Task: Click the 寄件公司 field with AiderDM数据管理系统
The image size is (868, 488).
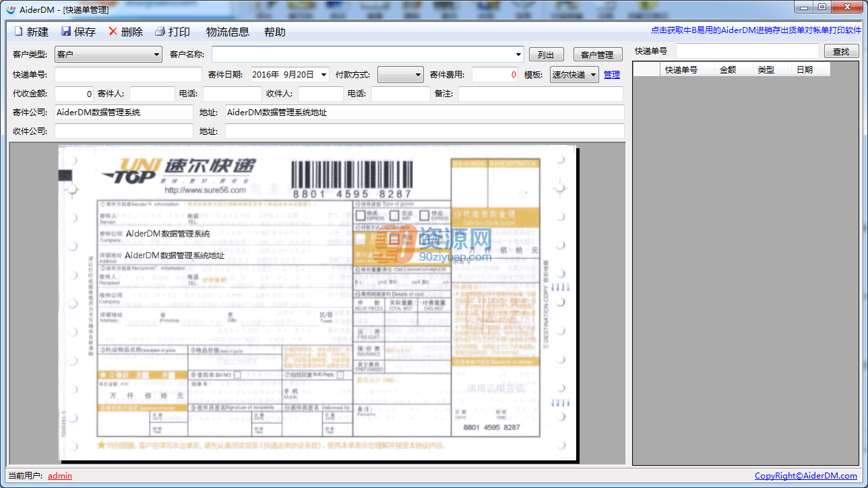Action: click(124, 113)
